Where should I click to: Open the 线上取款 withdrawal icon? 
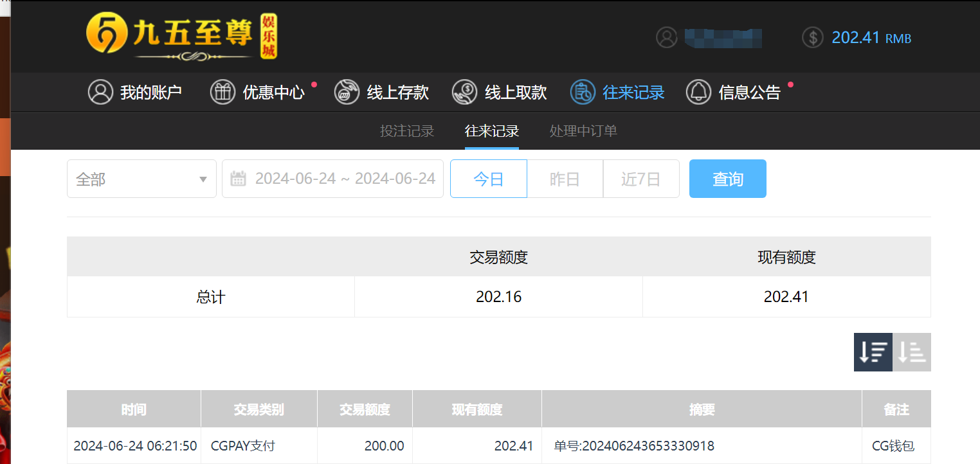[464, 92]
